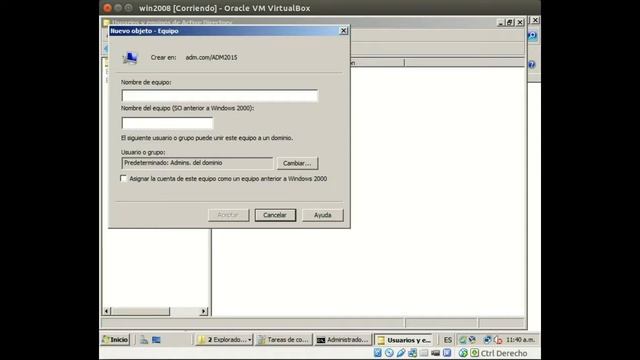
Task: Switch to the 'Tareas de co...' taskbar window
Action: 284,340
